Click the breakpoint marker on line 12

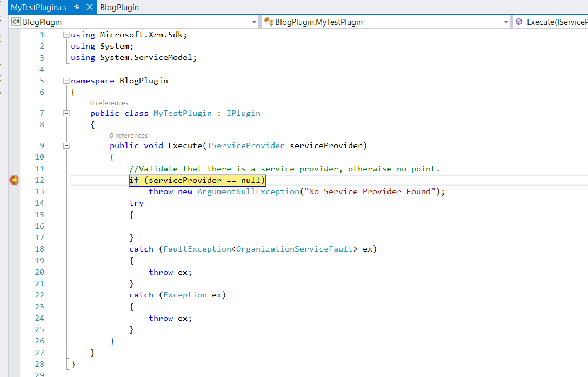tap(15, 180)
